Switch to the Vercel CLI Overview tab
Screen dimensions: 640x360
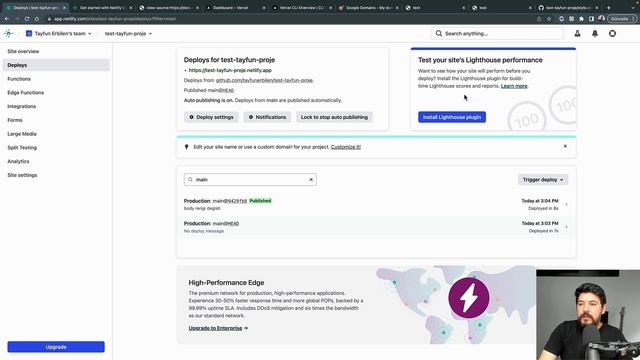(302, 8)
